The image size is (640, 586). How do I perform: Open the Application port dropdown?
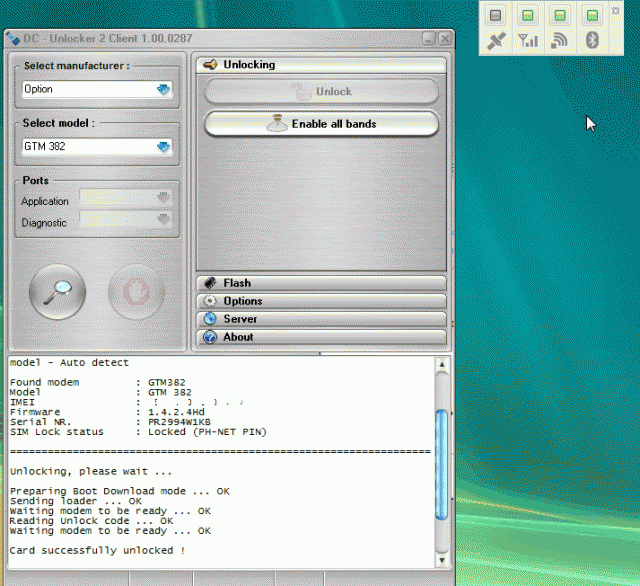pyautogui.click(x=126, y=198)
